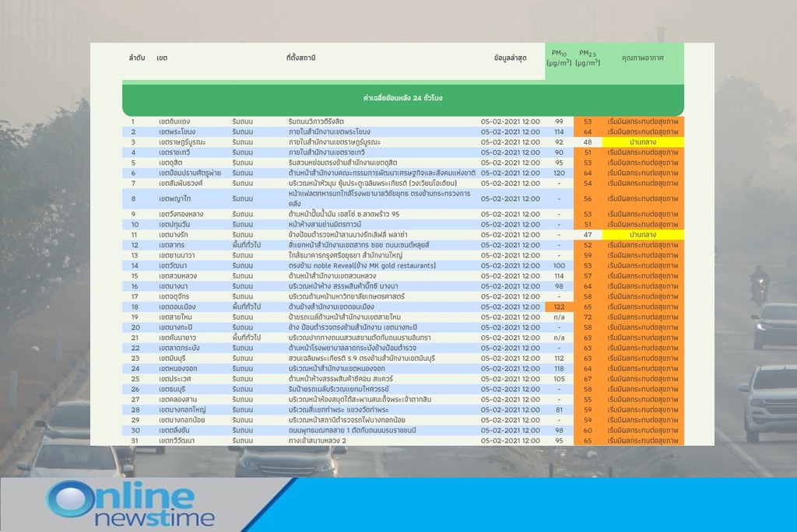
Task: Click the ลำดับ column header
Action: coord(137,58)
